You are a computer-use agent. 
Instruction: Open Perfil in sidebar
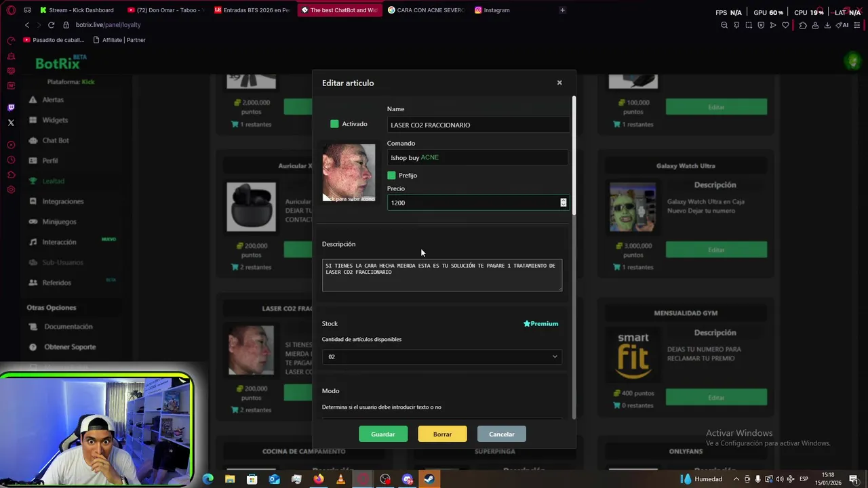pos(50,161)
